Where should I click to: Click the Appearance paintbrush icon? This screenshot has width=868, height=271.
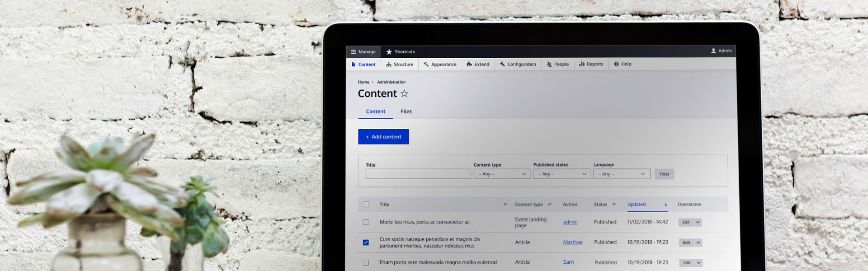(x=426, y=65)
